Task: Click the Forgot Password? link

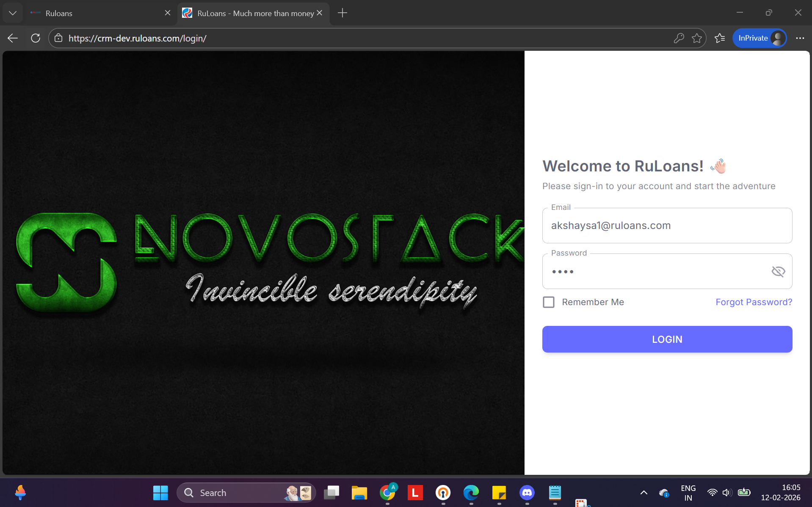Action: coord(754,302)
